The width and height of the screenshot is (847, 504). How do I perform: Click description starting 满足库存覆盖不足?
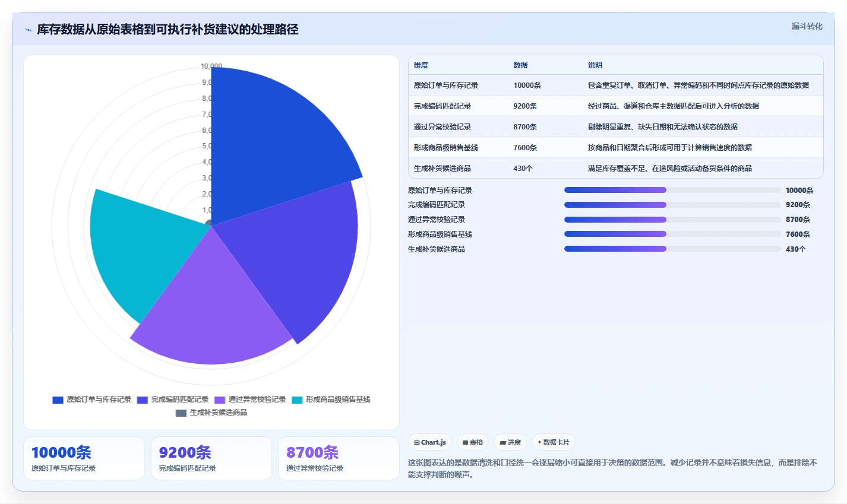point(670,169)
